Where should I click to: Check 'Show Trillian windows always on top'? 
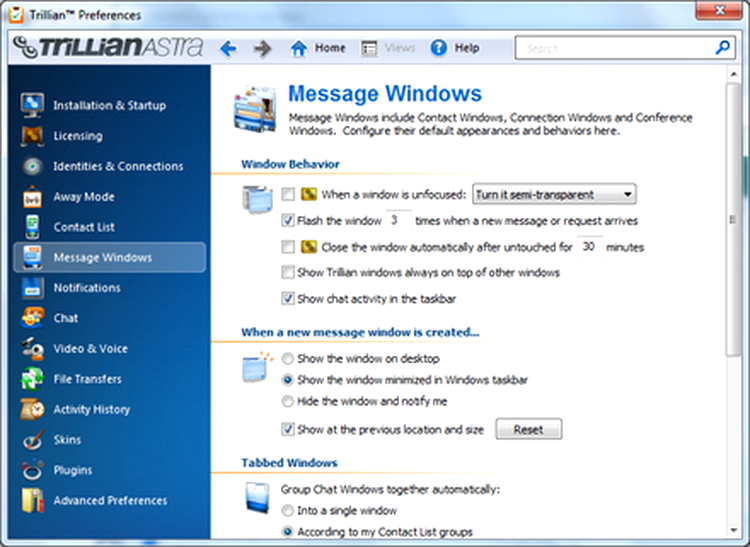coord(288,273)
